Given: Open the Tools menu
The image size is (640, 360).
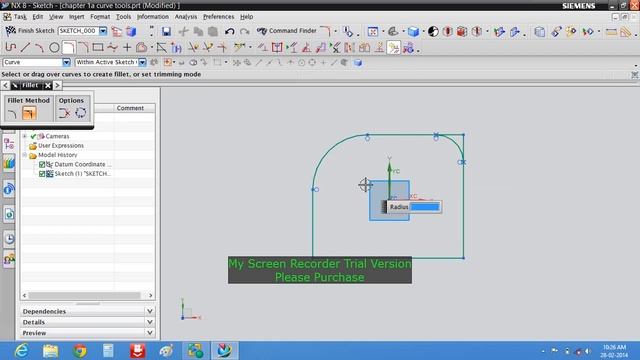Looking at the screenshot, I should coord(123,17).
